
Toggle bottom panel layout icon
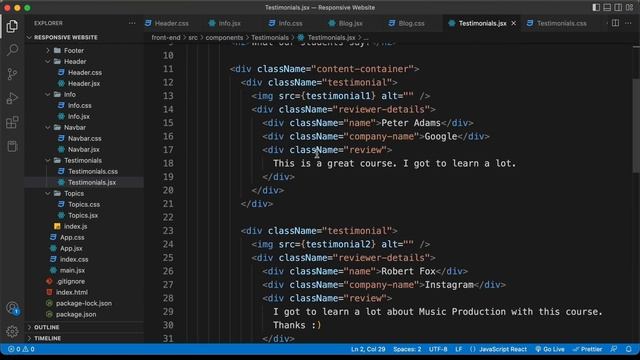tap(607, 7)
